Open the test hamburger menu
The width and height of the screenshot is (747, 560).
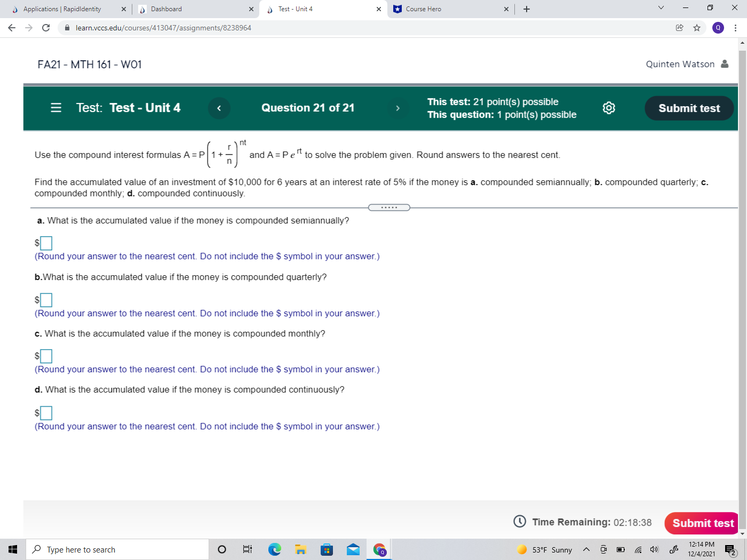(x=55, y=108)
